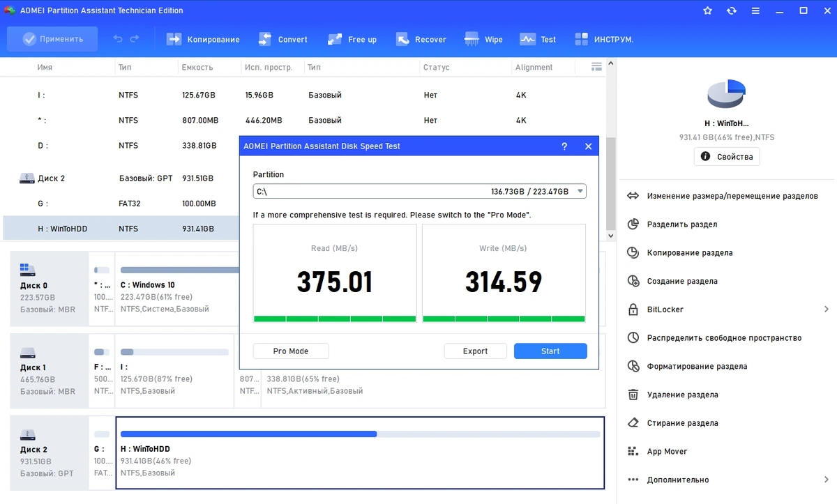837x504 pixels.
Task: Select Удаление раздела option
Action: coord(672,395)
